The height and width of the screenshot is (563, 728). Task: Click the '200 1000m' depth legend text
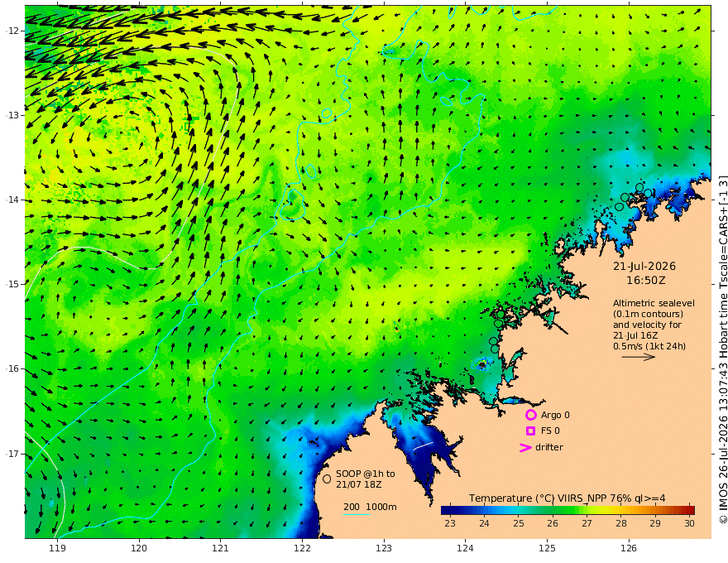coord(370,507)
